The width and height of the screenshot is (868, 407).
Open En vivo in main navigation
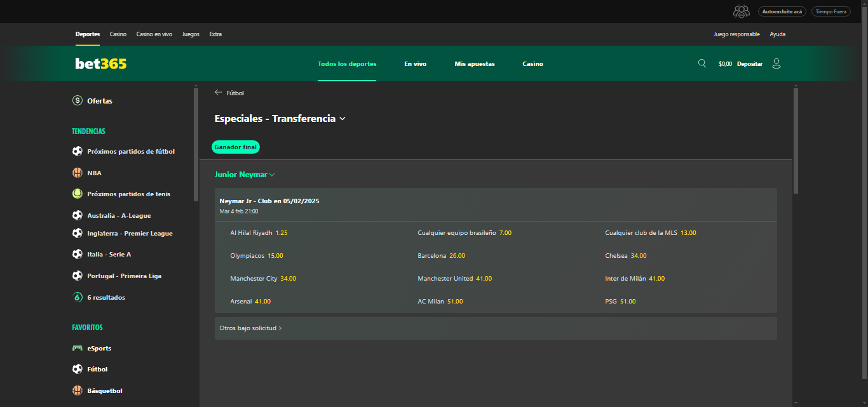click(x=416, y=64)
